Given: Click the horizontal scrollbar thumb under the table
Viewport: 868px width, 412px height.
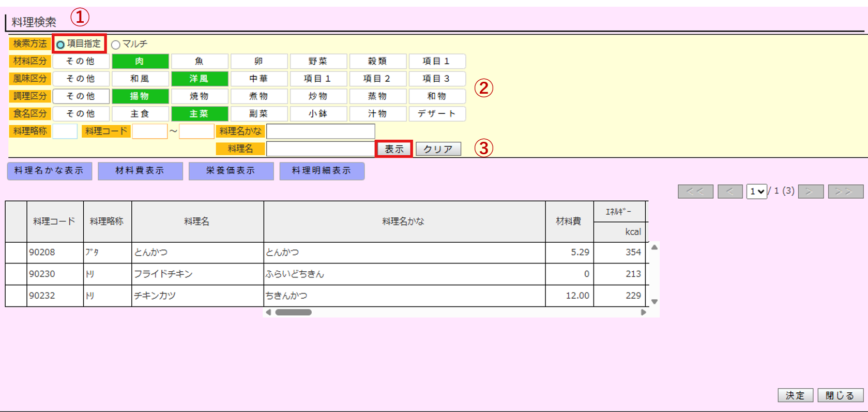Looking at the screenshot, I should point(293,312).
